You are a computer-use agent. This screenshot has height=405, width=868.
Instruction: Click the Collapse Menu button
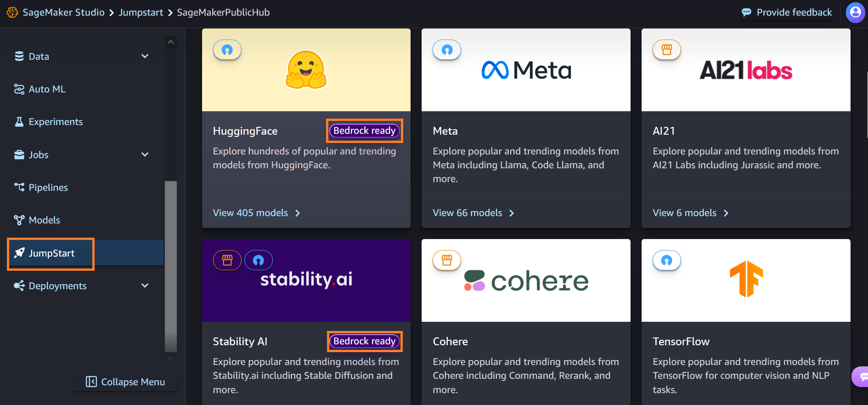125,382
